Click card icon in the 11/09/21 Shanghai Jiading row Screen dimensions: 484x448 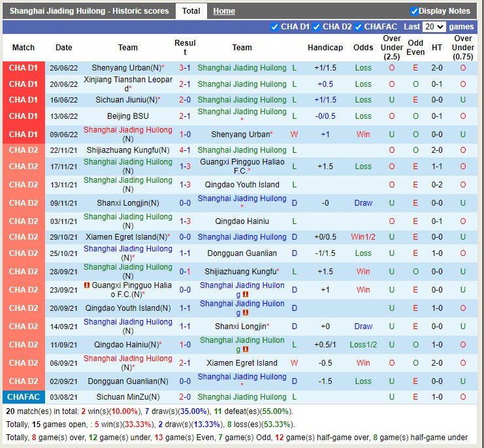[246, 349]
